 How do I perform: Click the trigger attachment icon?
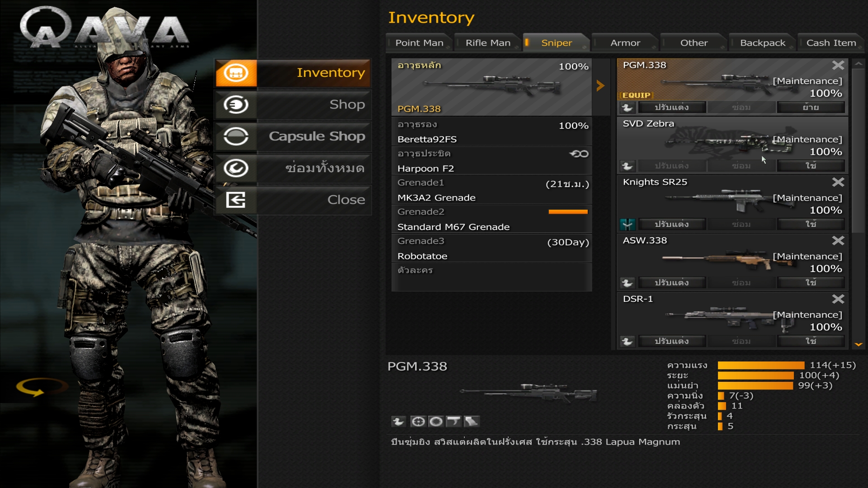453,422
